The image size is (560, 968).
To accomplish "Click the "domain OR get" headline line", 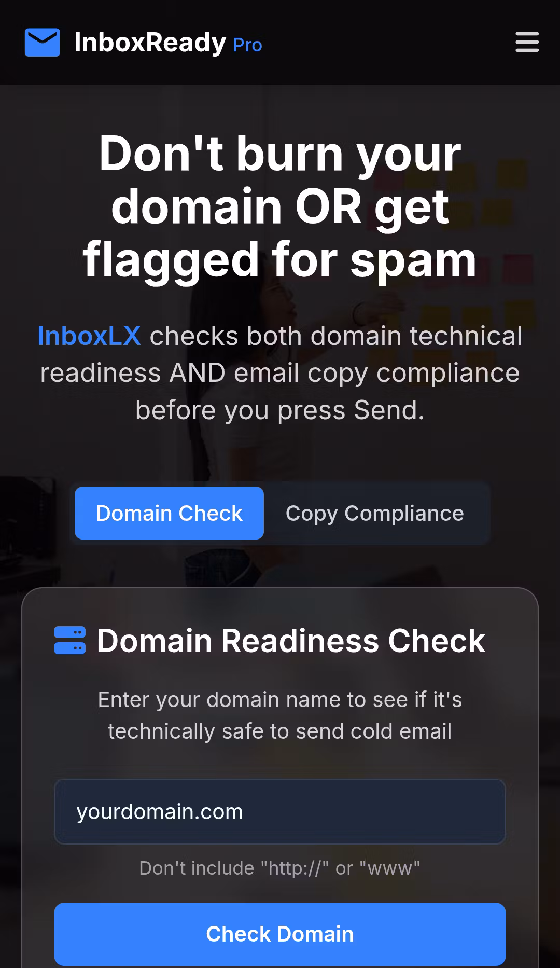I will point(280,206).
